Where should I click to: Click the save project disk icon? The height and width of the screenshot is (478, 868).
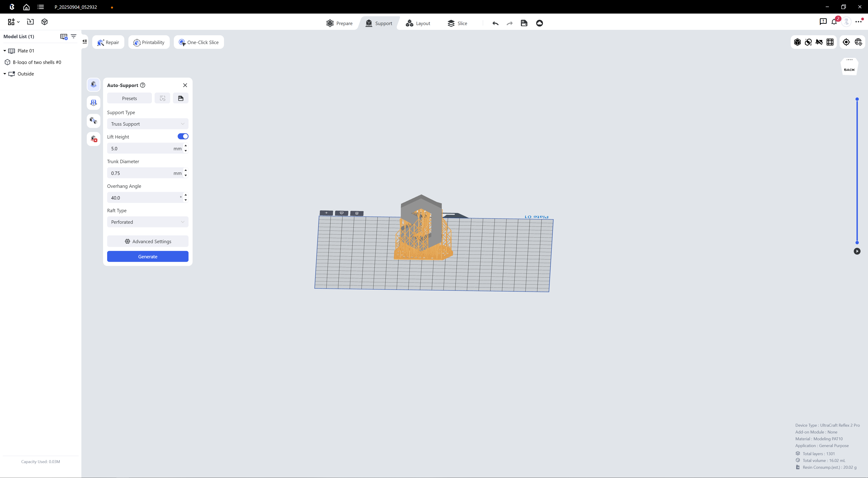524,23
